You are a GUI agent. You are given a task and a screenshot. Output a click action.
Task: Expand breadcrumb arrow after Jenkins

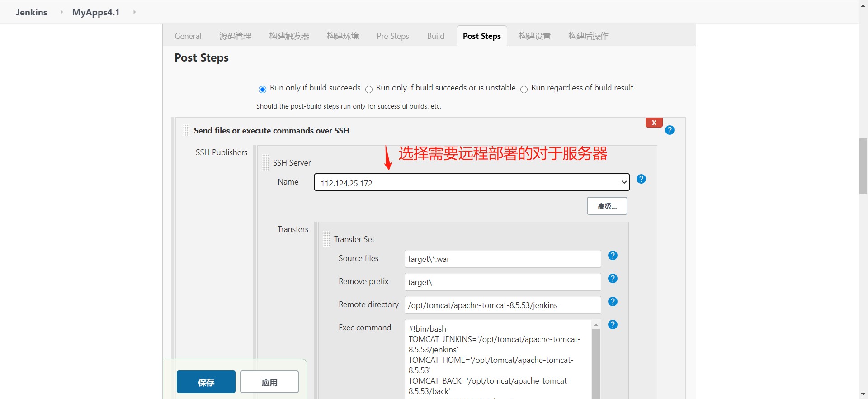(61, 12)
